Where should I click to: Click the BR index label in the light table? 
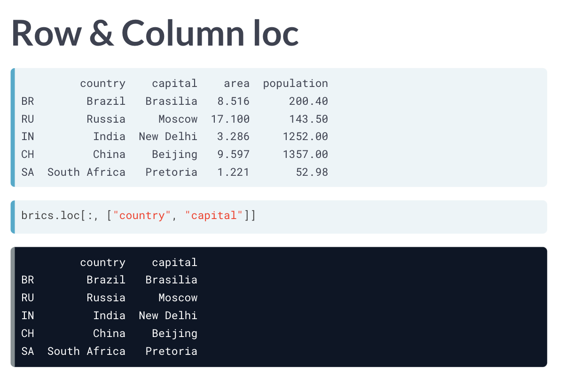(x=28, y=101)
